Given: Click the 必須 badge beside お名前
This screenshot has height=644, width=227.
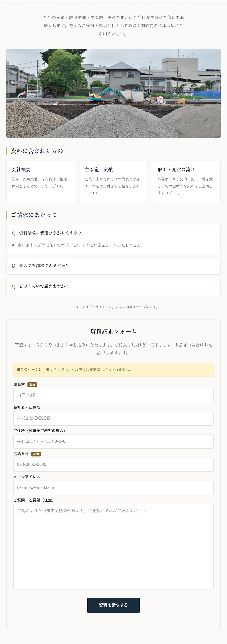Looking at the screenshot, I should coord(32,385).
